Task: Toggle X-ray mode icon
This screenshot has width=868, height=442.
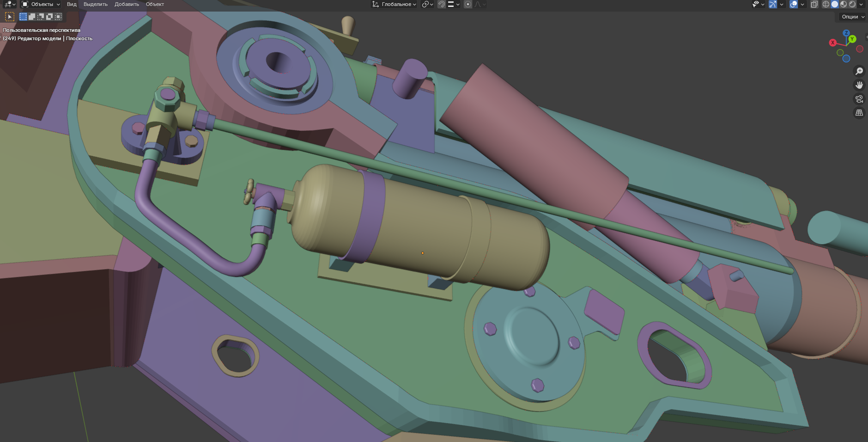Action: click(814, 4)
